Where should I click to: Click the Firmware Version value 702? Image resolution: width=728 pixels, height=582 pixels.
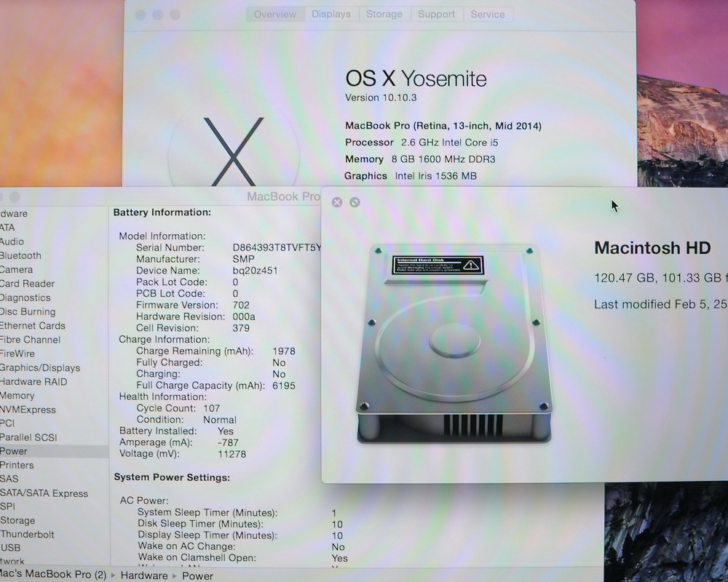click(x=241, y=305)
